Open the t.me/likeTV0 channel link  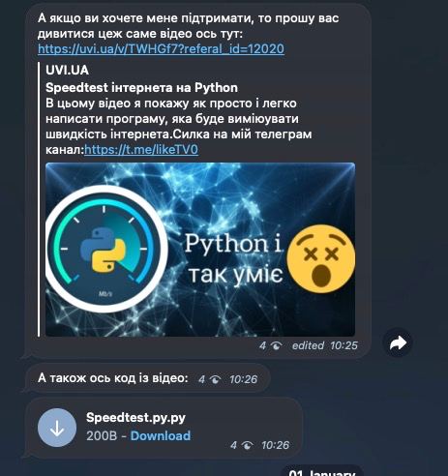coord(141,150)
